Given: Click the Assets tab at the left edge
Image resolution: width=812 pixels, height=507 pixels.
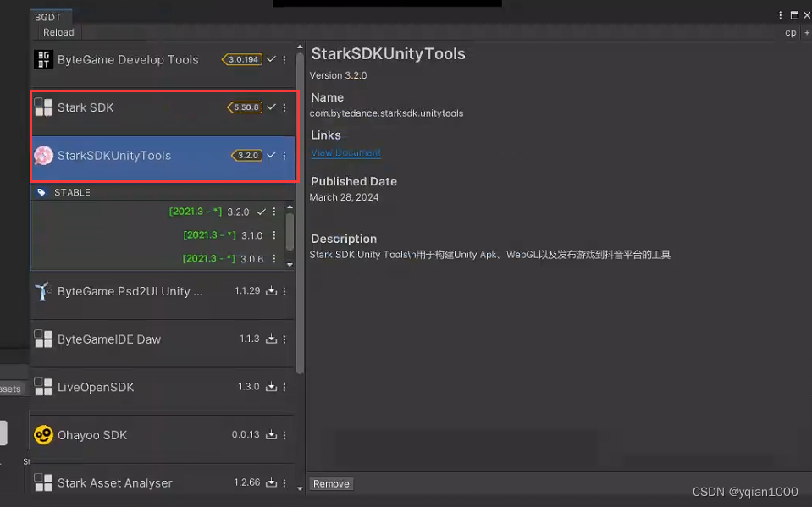Looking at the screenshot, I should point(10,389).
